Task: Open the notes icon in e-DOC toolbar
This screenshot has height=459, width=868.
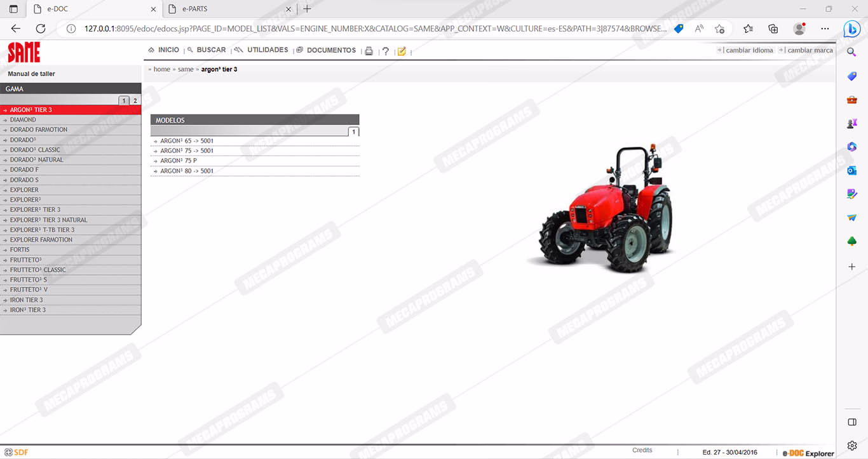Action: coord(402,51)
